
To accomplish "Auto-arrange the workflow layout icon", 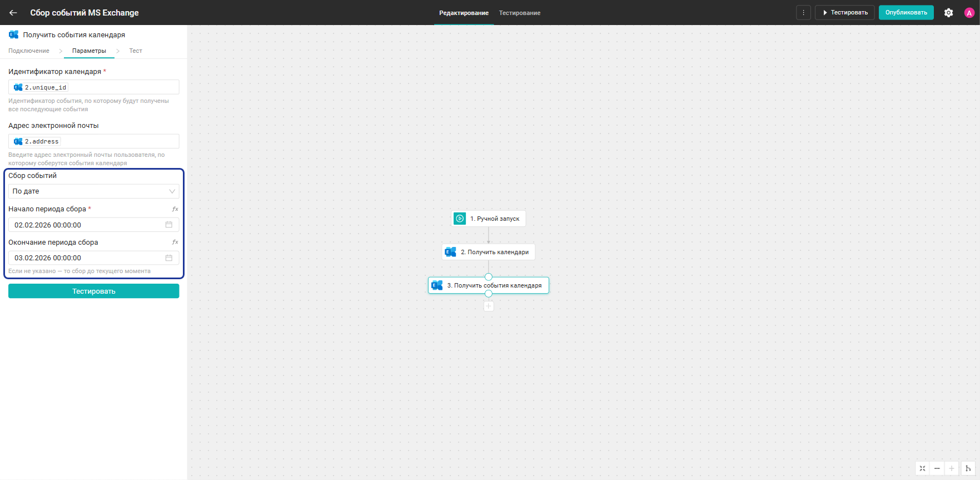I will point(968,468).
